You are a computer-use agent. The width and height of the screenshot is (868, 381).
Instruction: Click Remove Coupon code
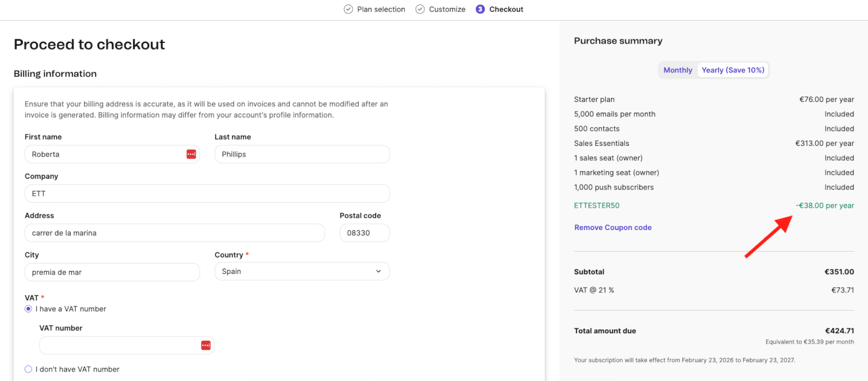coord(613,227)
